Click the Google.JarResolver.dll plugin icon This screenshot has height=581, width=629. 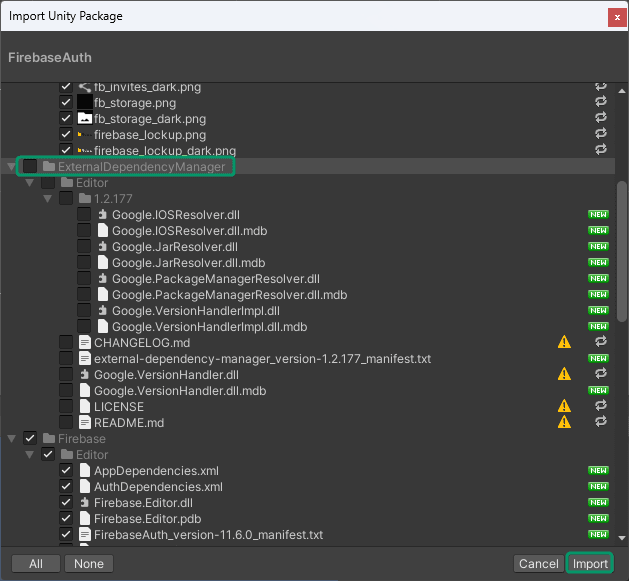[x=103, y=247]
